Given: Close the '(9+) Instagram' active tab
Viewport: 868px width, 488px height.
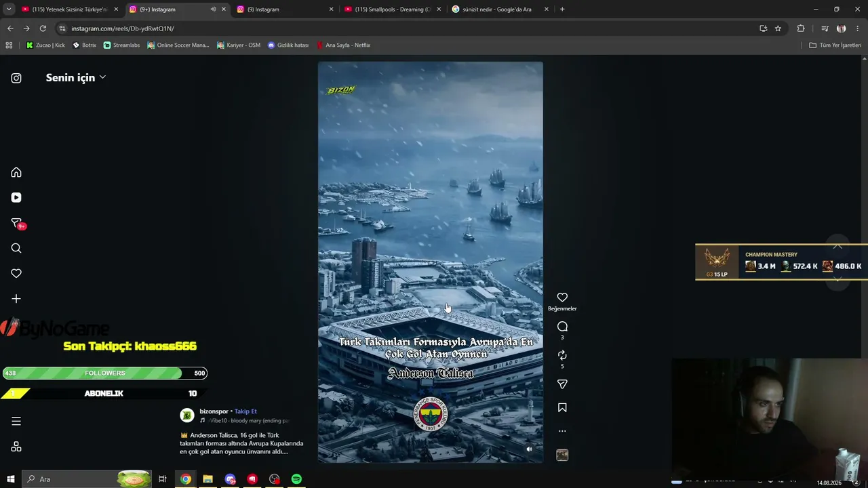Looking at the screenshot, I should coord(224,9).
